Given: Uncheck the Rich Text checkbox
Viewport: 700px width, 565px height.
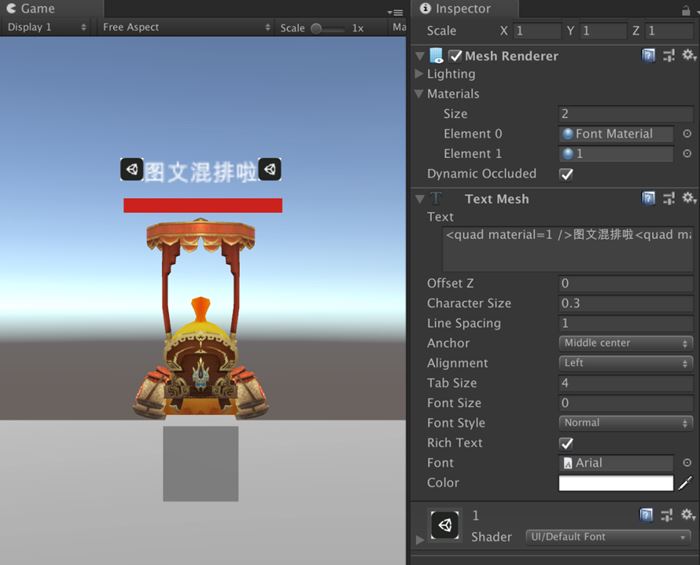Looking at the screenshot, I should 566,443.
